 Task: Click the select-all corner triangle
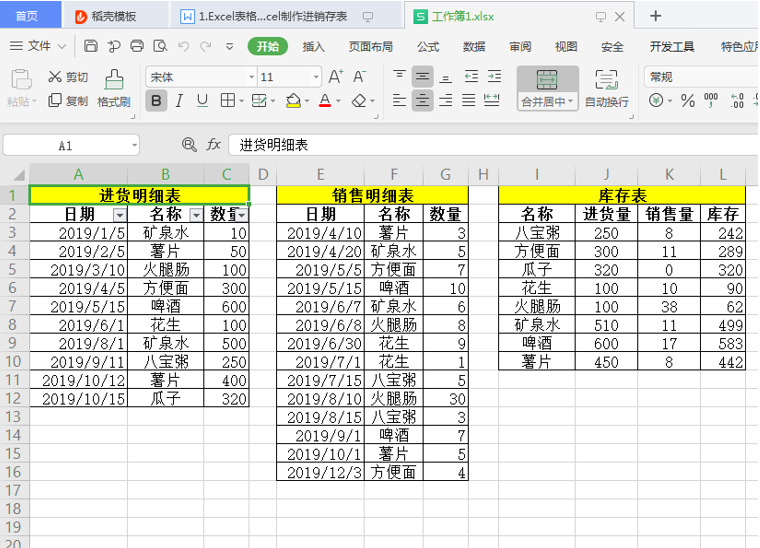click(17, 174)
